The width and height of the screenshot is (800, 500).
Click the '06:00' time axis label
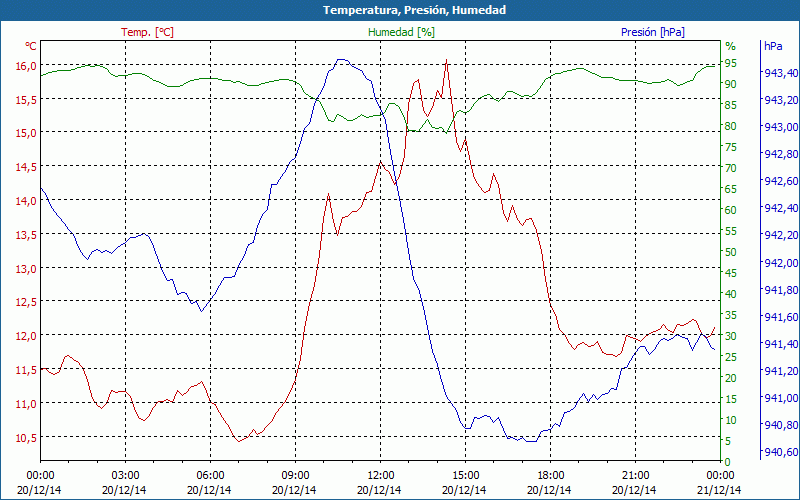210,476
